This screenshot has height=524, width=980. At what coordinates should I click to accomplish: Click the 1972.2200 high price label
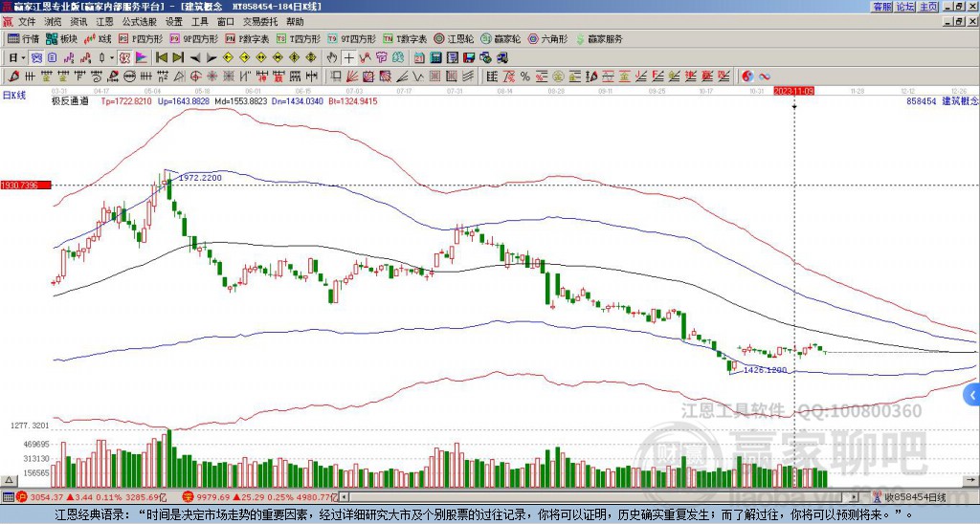200,178
